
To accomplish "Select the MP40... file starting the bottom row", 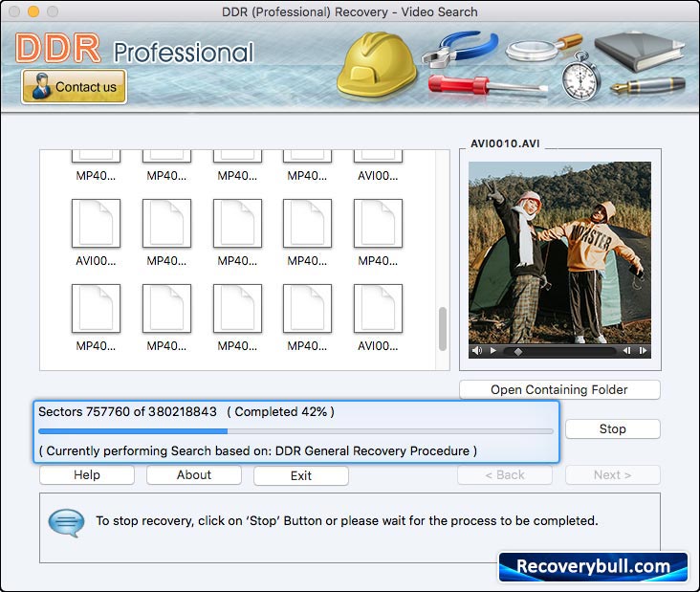I will pyautogui.click(x=96, y=318).
